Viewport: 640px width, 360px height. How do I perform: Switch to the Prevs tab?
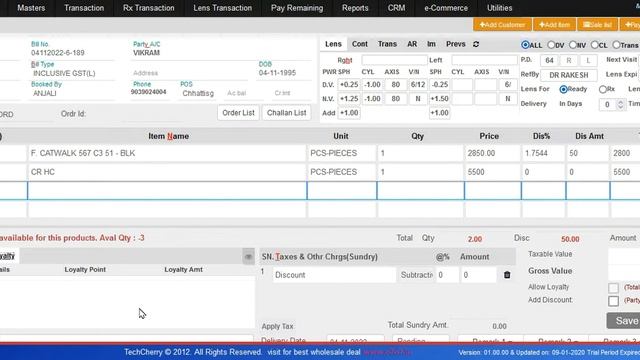[456, 44]
